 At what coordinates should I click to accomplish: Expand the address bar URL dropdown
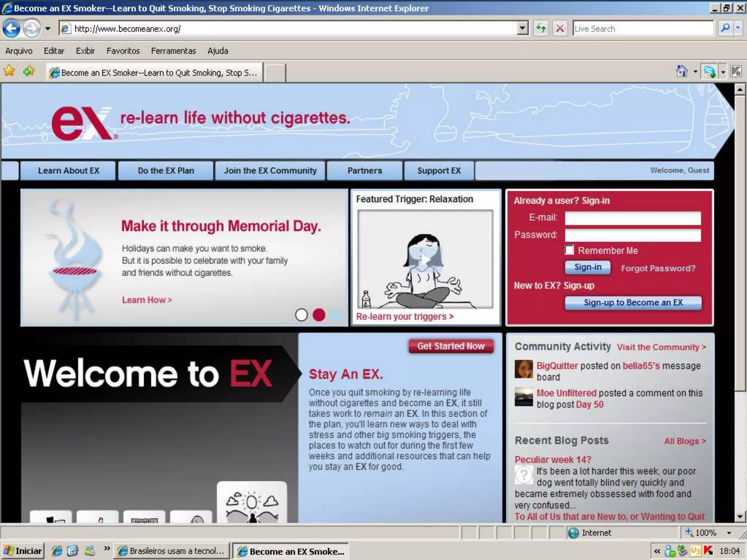pos(523,28)
